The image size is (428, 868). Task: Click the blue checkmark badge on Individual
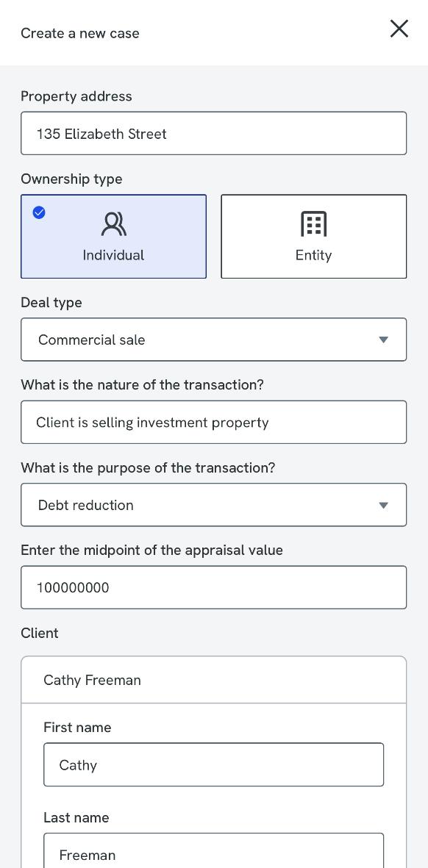(39, 212)
